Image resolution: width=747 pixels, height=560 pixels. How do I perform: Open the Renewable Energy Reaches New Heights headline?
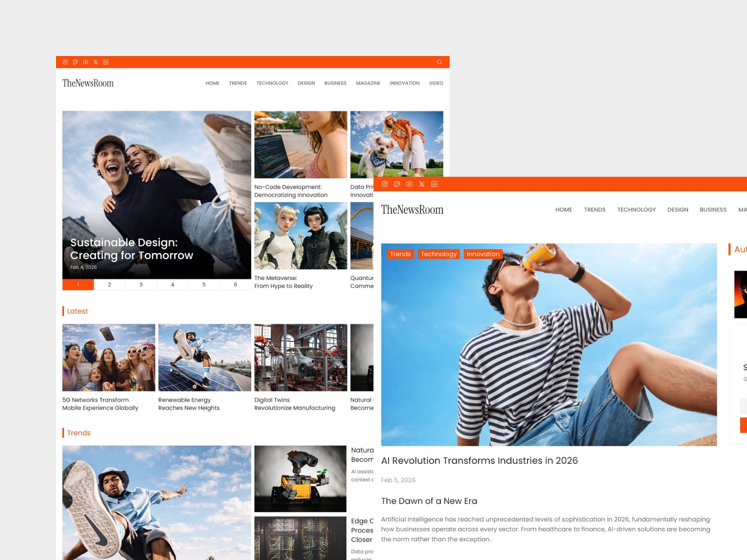click(x=189, y=404)
